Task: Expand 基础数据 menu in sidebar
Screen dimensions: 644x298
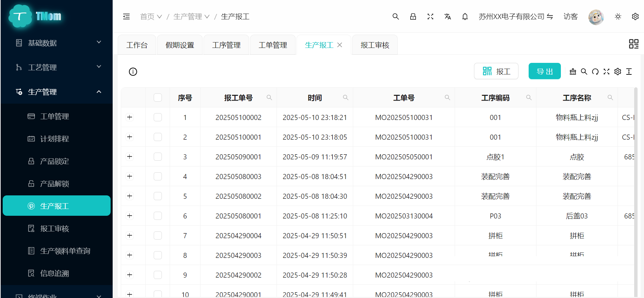Action: point(56,43)
